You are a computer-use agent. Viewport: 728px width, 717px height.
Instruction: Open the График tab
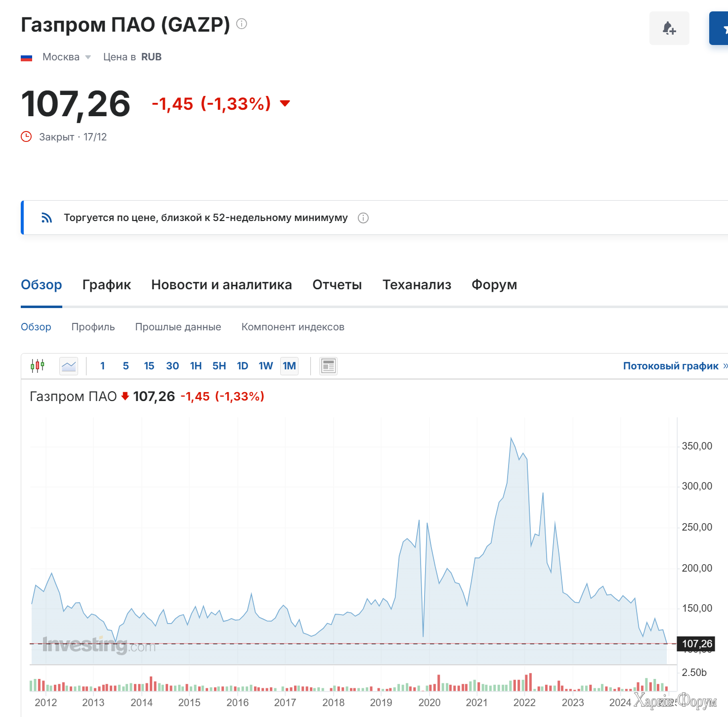click(x=107, y=285)
